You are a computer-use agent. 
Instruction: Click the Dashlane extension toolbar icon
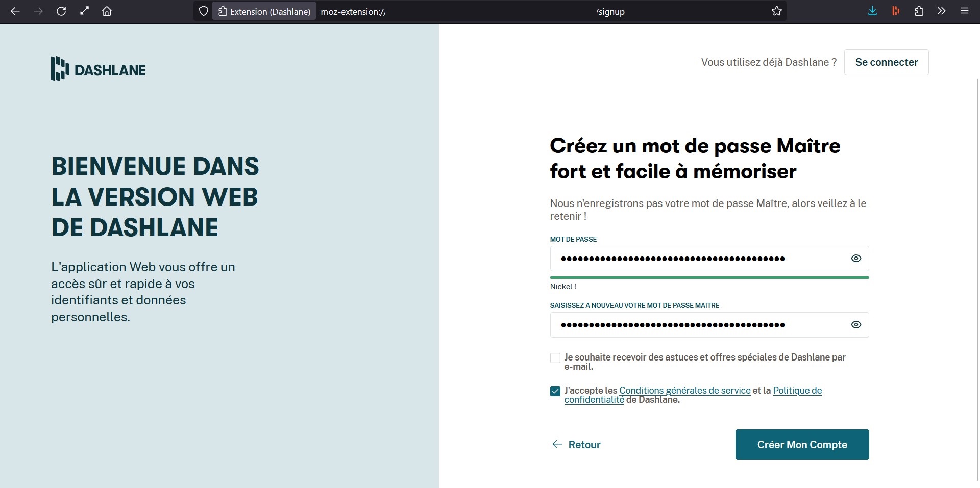[x=895, y=11]
